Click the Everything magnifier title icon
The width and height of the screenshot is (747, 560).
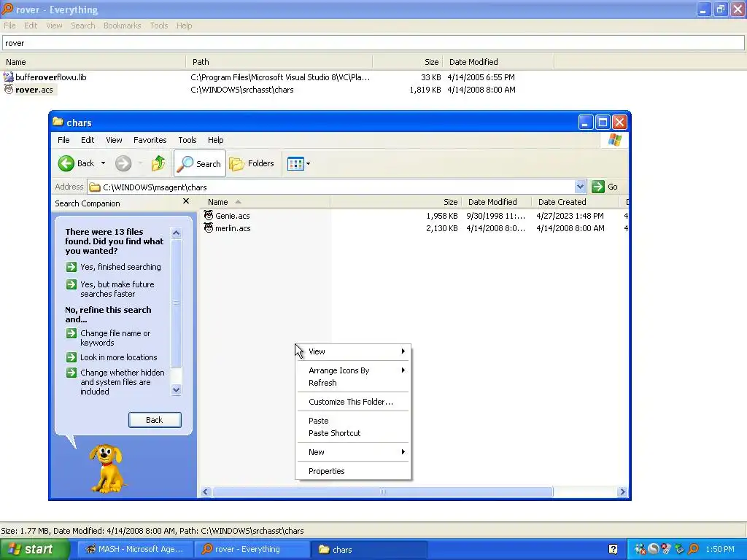pos(7,9)
